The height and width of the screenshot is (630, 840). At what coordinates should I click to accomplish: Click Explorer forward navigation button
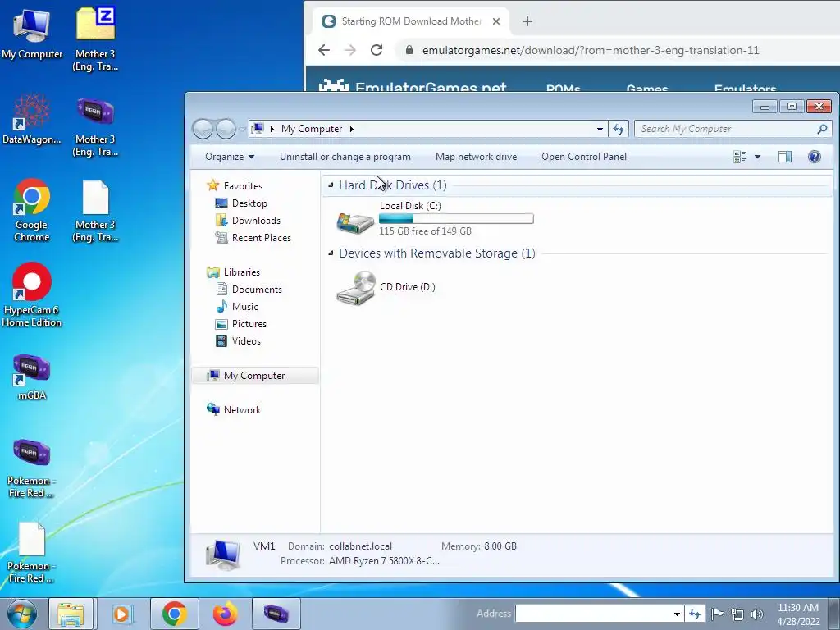pos(226,129)
